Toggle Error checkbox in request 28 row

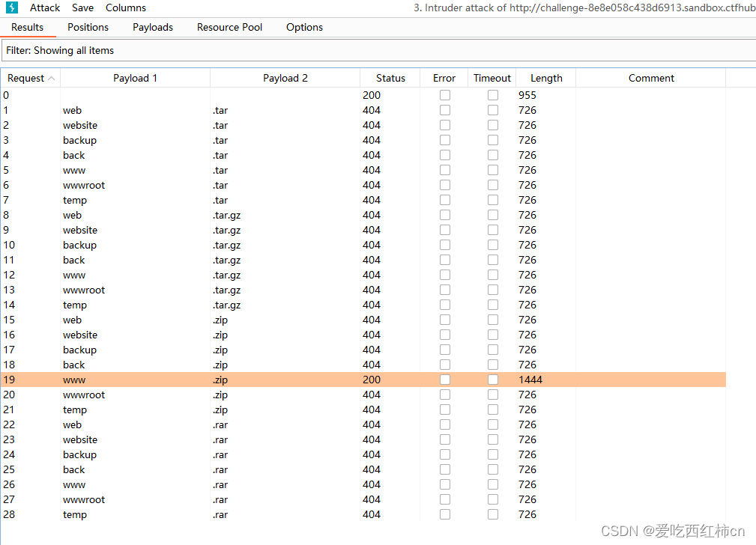[x=445, y=514]
